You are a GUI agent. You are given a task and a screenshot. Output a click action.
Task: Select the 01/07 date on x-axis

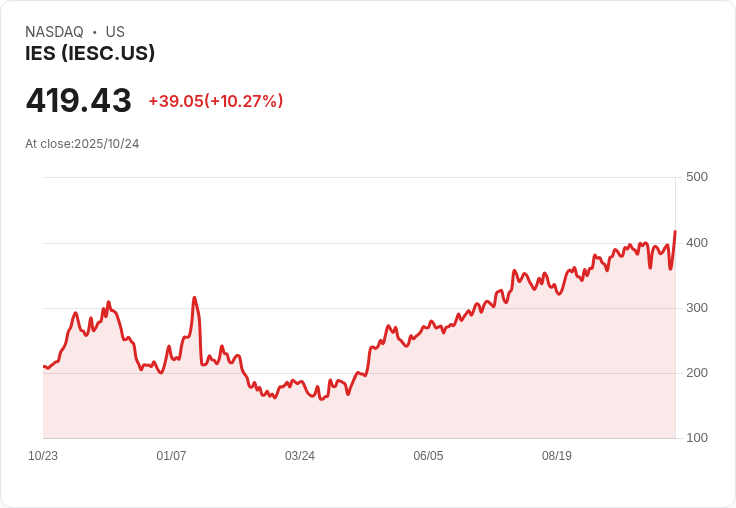click(x=171, y=456)
